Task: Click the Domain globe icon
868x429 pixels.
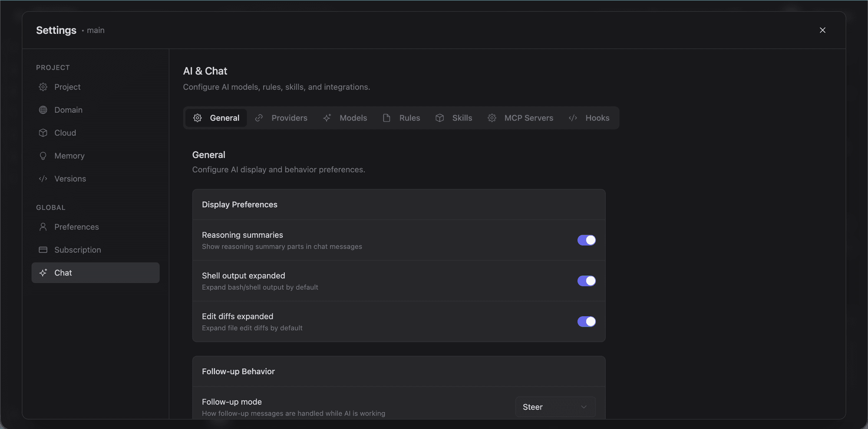Action: (x=43, y=110)
